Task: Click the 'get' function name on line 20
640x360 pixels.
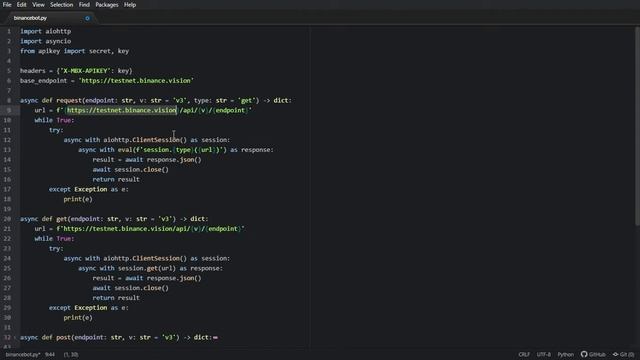Action: [62, 219]
